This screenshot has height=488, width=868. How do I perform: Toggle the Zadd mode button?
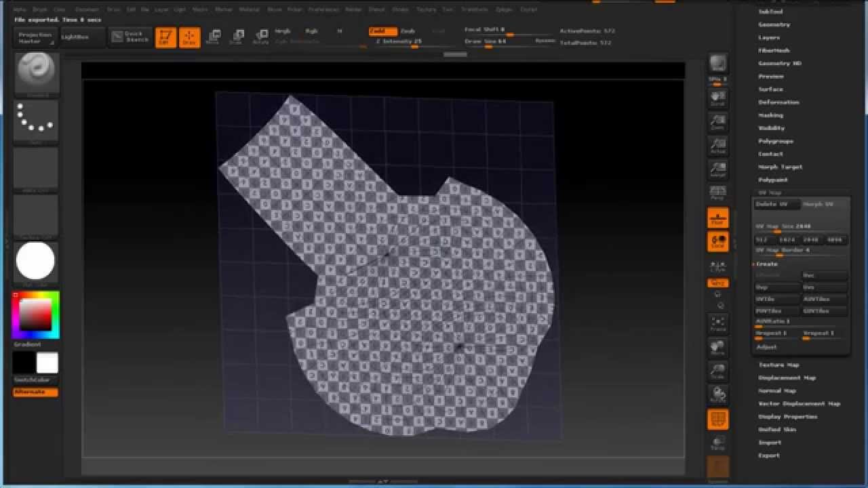[382, 31]
